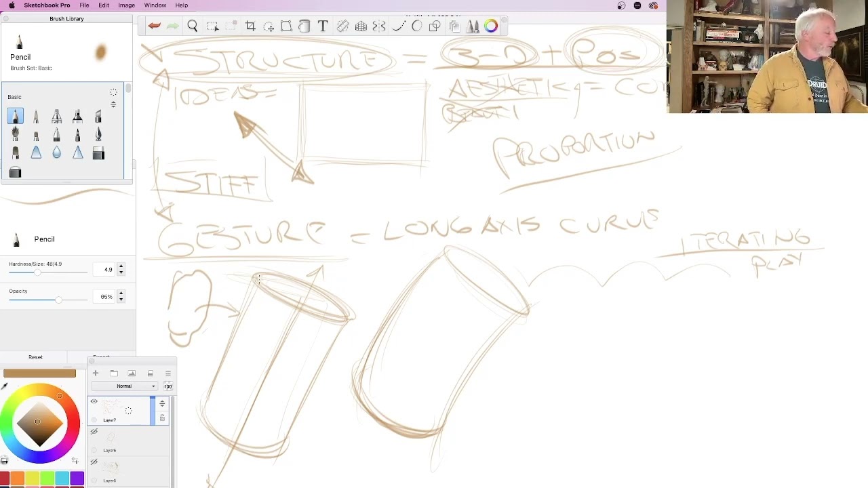Viewport: 868px width, 488px height.
Task: Open the Normal blend mode dropdown
Action: pyautogui.click(x=126, y=386)
